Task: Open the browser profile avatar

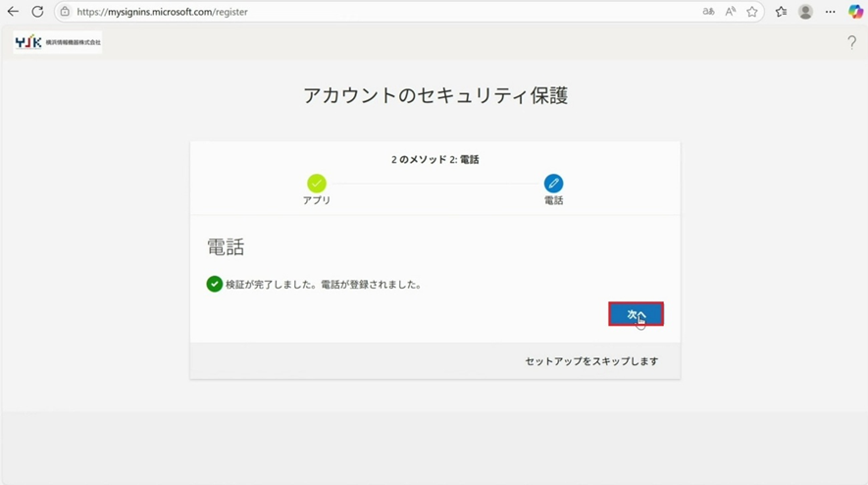Action: pyautogui.click(x=805, y=12)
